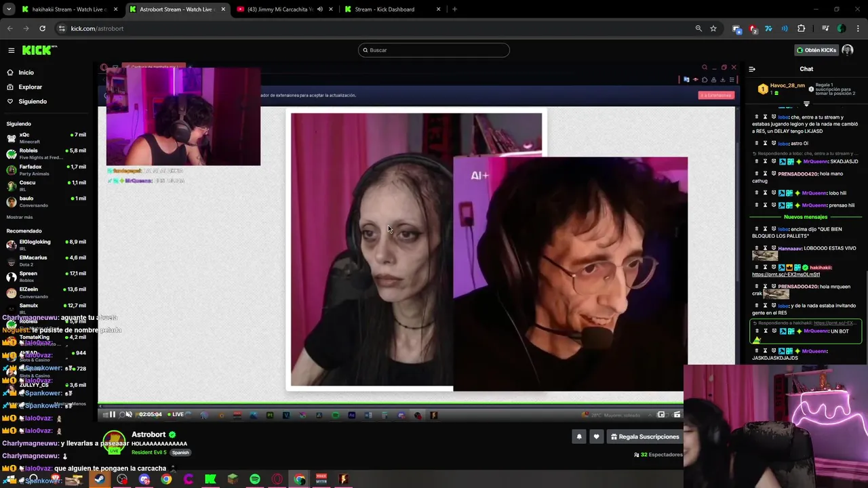View site information icon in address bar

tap(62, 28)
